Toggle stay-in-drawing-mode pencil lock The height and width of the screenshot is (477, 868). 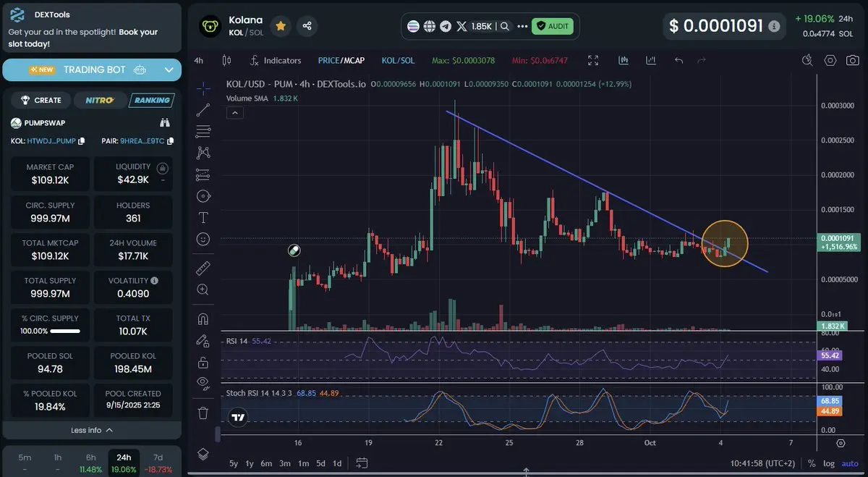203,340
